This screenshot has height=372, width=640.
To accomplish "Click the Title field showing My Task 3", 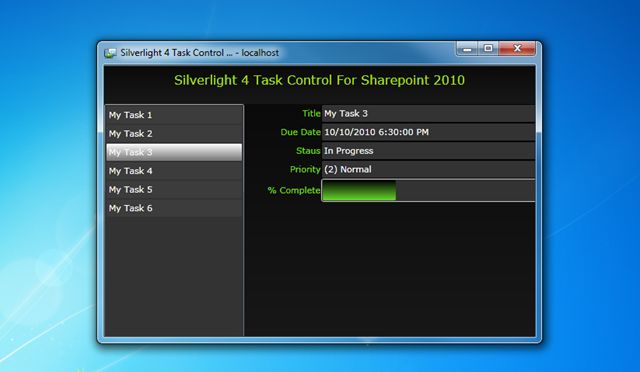I will pyautogui.click(x=428, y=114).
